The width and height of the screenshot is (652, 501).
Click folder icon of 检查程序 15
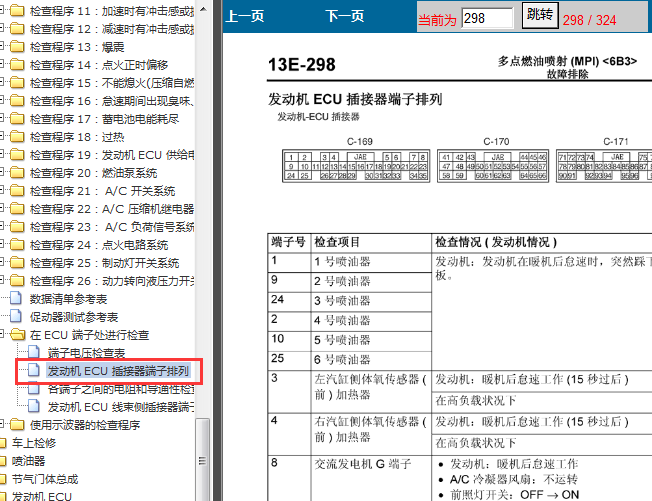[17, 82]
